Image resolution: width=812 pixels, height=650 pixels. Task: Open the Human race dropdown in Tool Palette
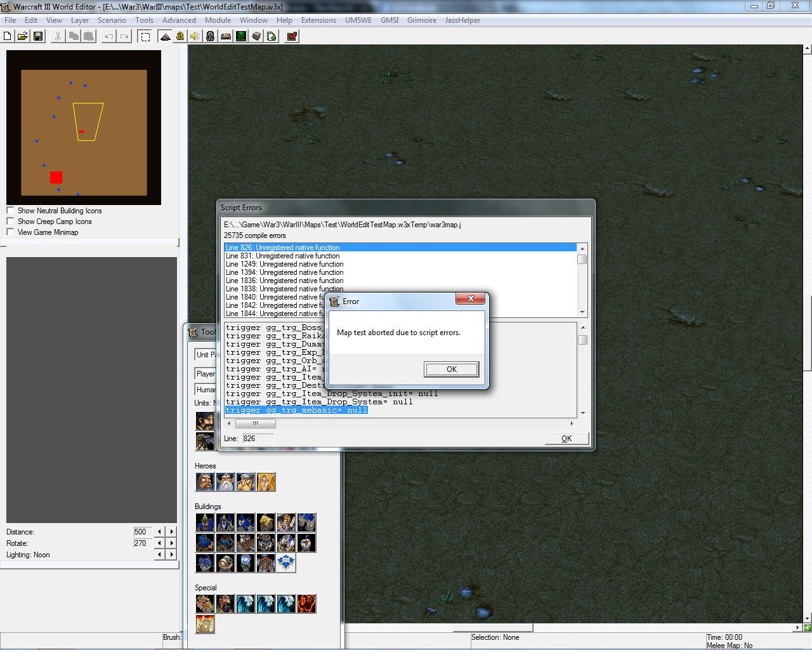click(206, 390)
